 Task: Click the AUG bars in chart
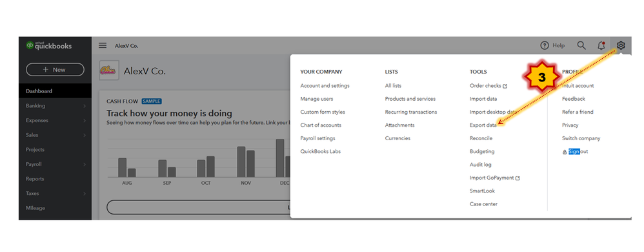127,167
